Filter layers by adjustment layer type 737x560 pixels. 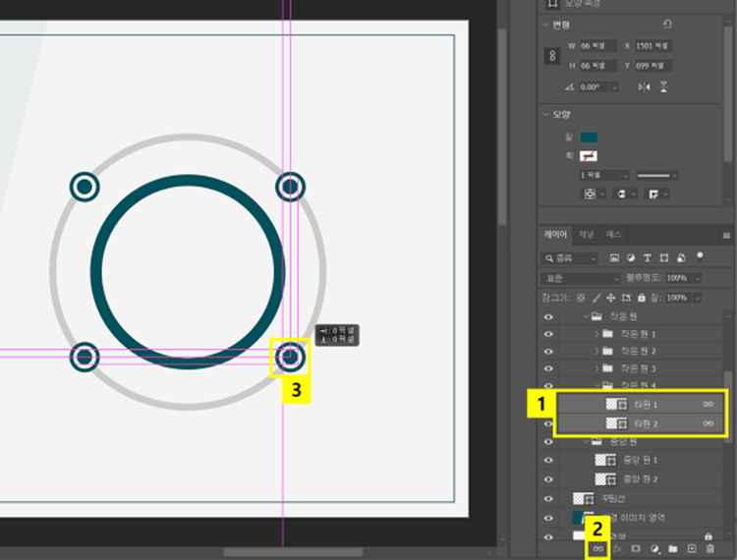[631, 257]
